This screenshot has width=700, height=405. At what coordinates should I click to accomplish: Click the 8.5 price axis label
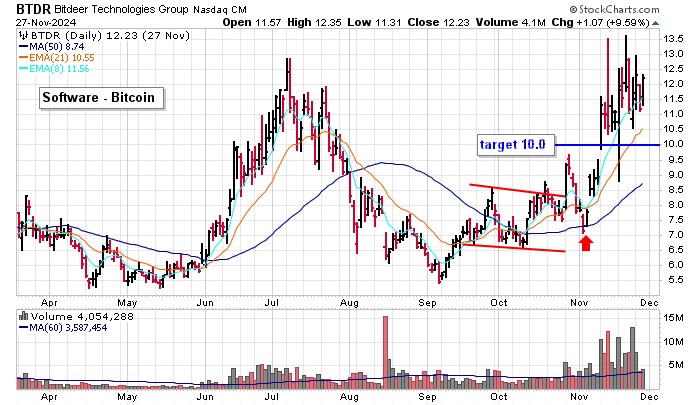click(673, 190)
